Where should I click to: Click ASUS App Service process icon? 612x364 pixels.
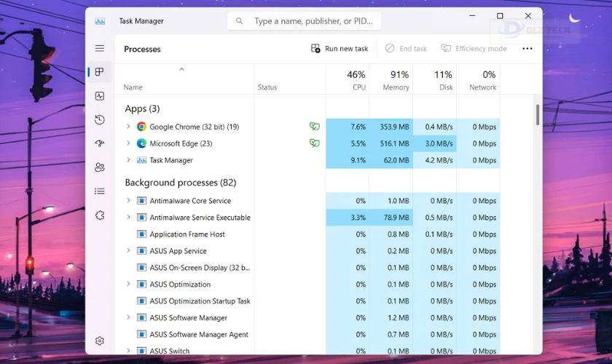point(141,250)
